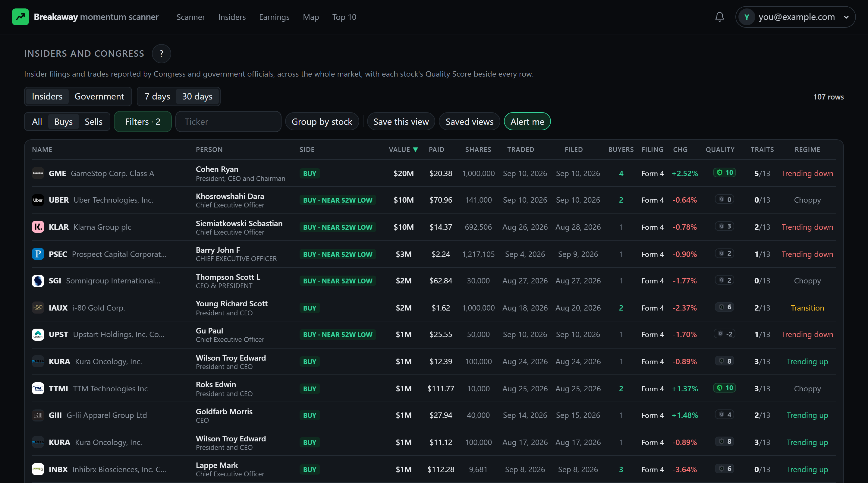
Task: Click the Kura logo in the $12.39 row
Action: [38, 361]
